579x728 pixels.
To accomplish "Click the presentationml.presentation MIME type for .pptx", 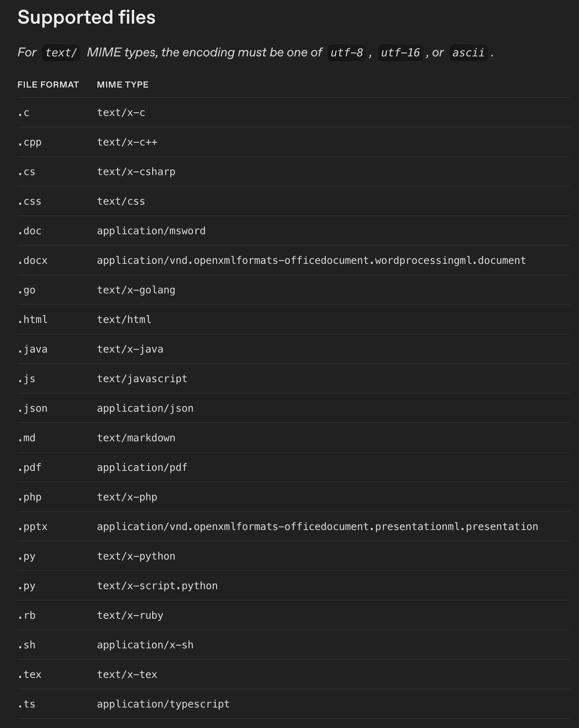I will pos(317,527).
